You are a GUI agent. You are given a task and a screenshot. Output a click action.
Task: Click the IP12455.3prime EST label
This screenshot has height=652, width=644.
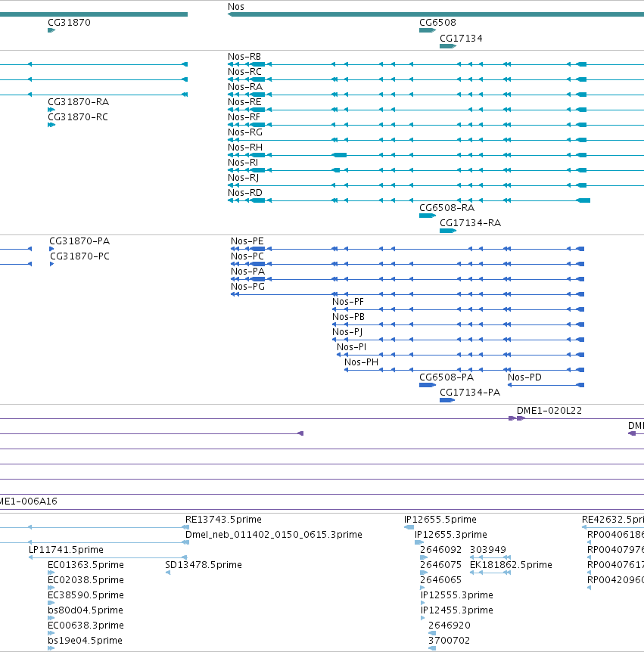pos(457,610)
